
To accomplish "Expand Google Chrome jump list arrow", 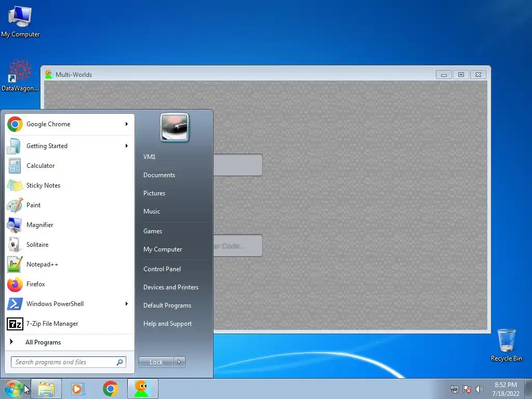I will tap(127, 124).
